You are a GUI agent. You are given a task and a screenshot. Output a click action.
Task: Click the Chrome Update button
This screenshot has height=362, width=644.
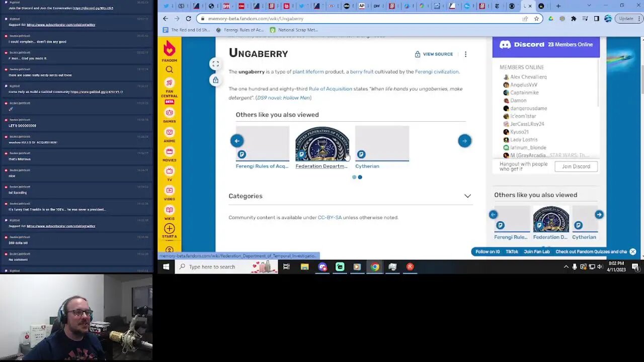pyautogui.click(x=628, y=19)
